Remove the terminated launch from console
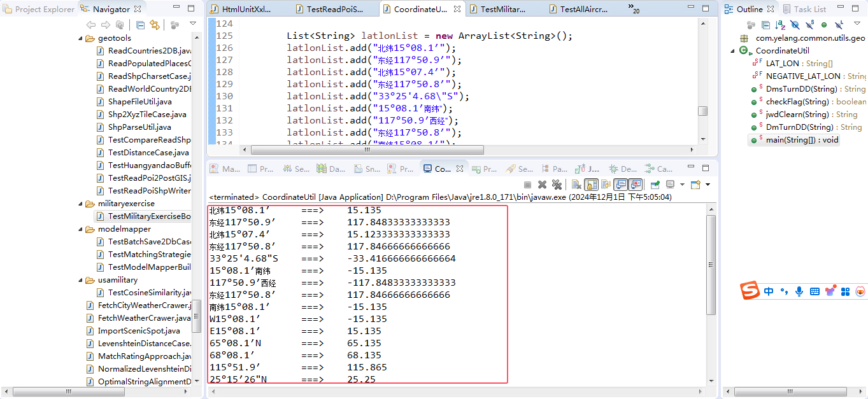 click(543, 185)
